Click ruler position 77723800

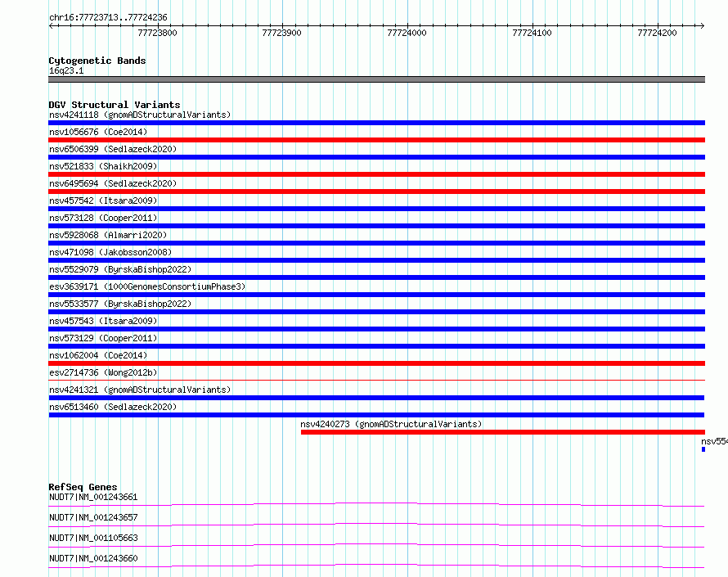point(157,33)
